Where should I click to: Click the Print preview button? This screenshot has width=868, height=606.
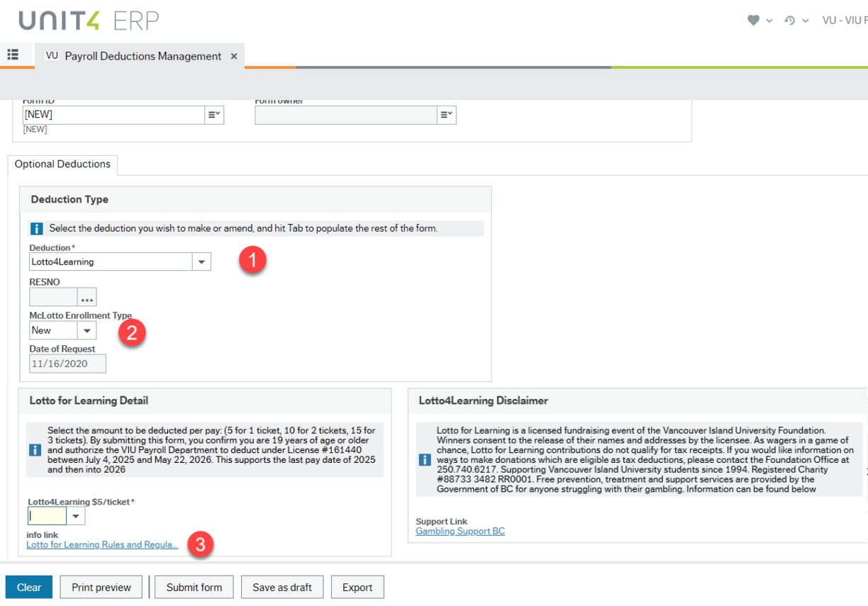pyautogui.click(x=101, y=587)
